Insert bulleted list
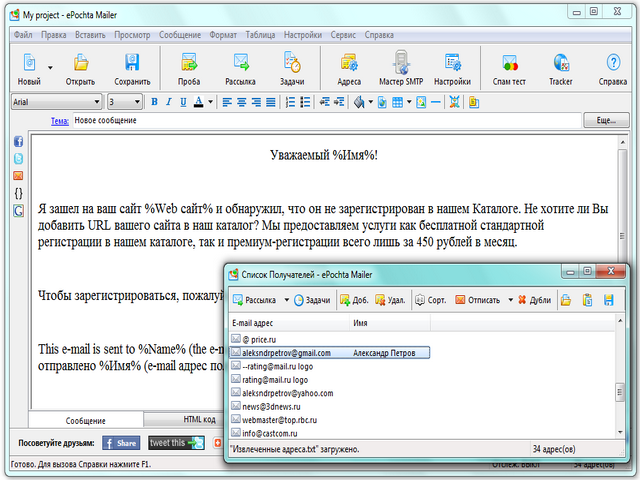This screenshot has width=640, height=480. (305, 102)
